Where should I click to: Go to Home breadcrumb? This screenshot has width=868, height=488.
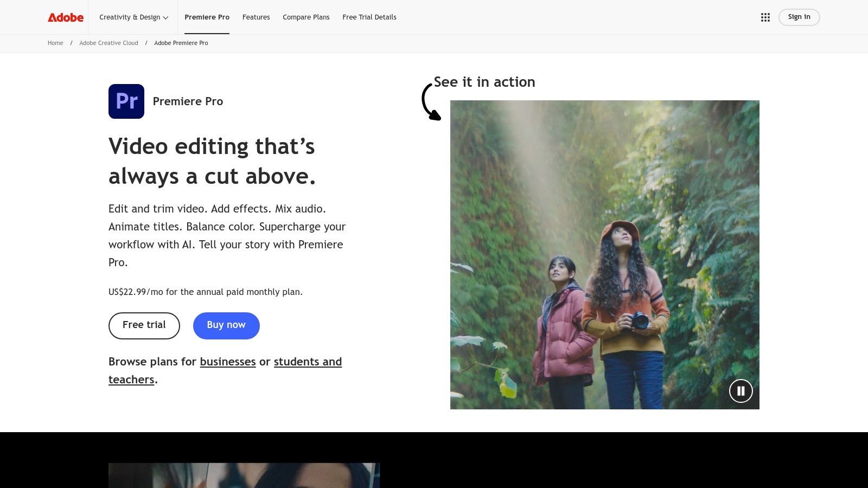pyautogui.click(x=55, y=43)
